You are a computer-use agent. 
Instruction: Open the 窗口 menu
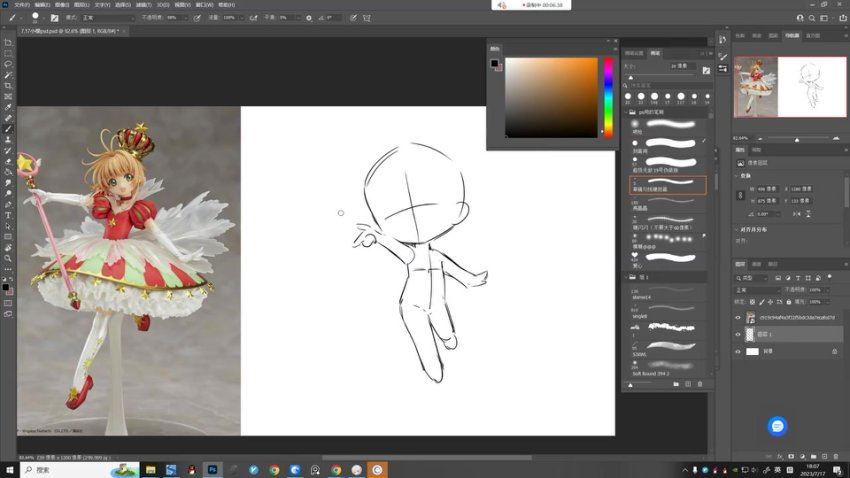(204, 4)
